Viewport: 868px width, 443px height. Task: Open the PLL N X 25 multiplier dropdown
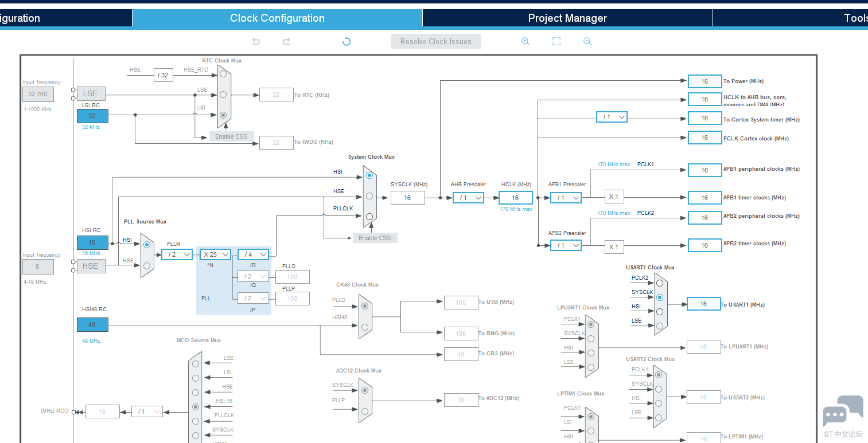tap(215, 254)
